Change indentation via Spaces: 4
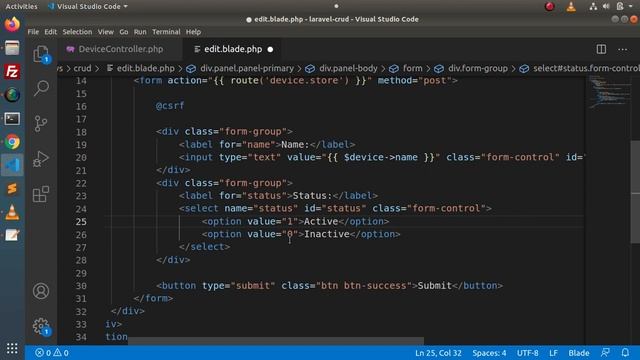Screen dimensions: 640x360 click(x=489, y=353)
